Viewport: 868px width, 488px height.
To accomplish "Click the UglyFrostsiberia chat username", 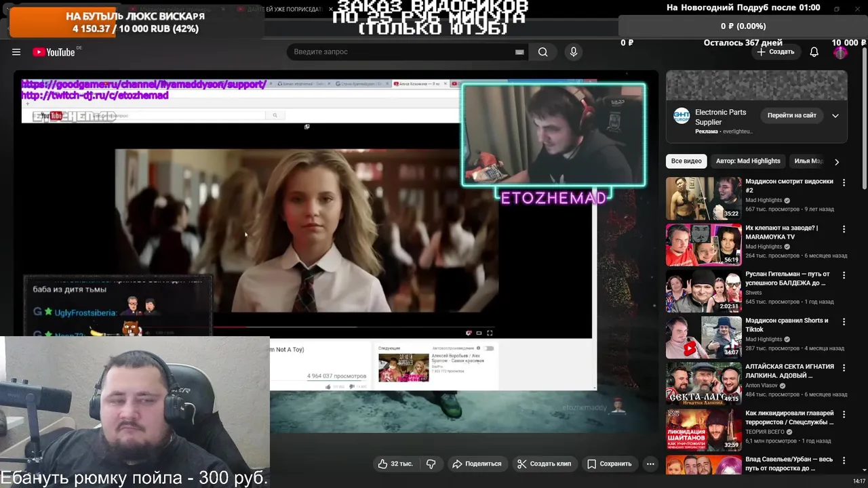I will (85, 313).
